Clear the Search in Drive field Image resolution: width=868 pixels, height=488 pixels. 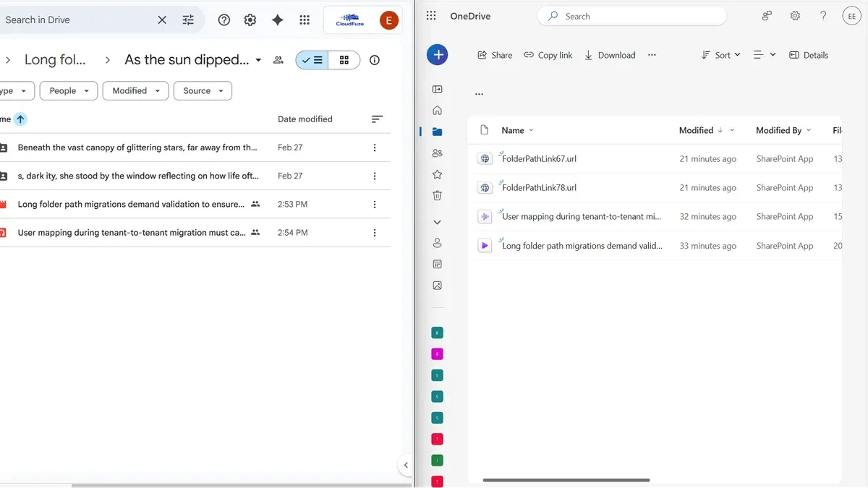pos(162,20)
